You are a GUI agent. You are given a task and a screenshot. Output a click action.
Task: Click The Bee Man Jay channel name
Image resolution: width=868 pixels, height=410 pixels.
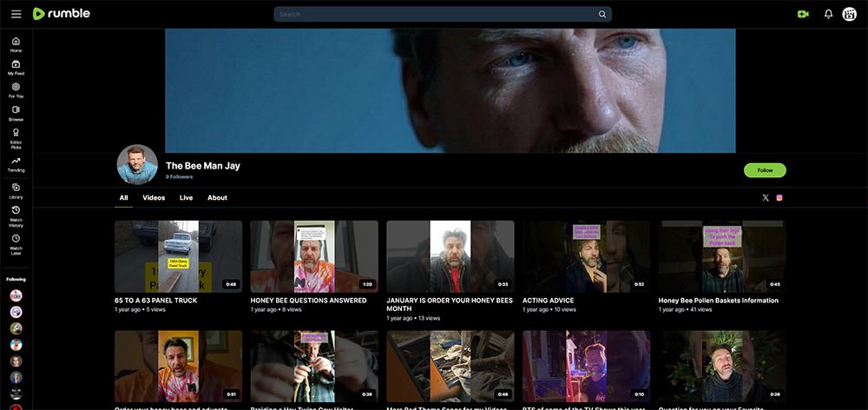coord(202,166)
